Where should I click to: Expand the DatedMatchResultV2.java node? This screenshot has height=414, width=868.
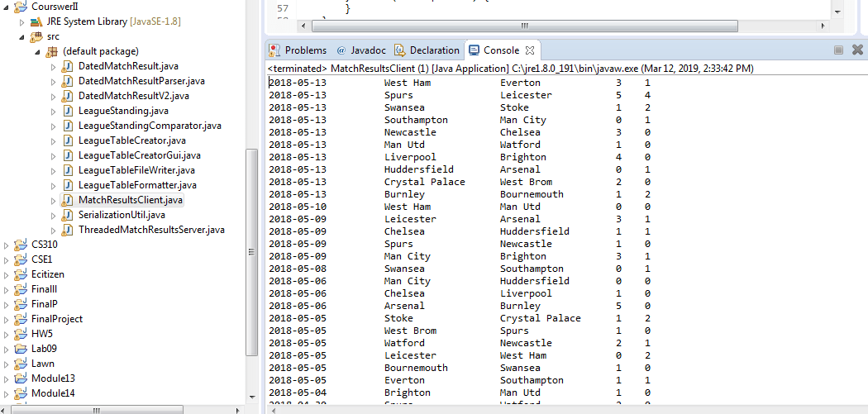pos(53,97)
